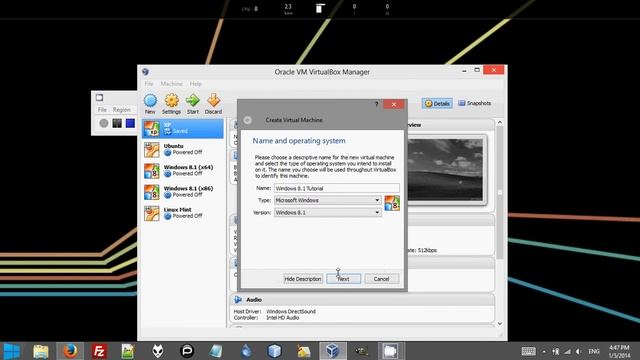
Task: Click the Next button
Action: [x=343, y=279]
